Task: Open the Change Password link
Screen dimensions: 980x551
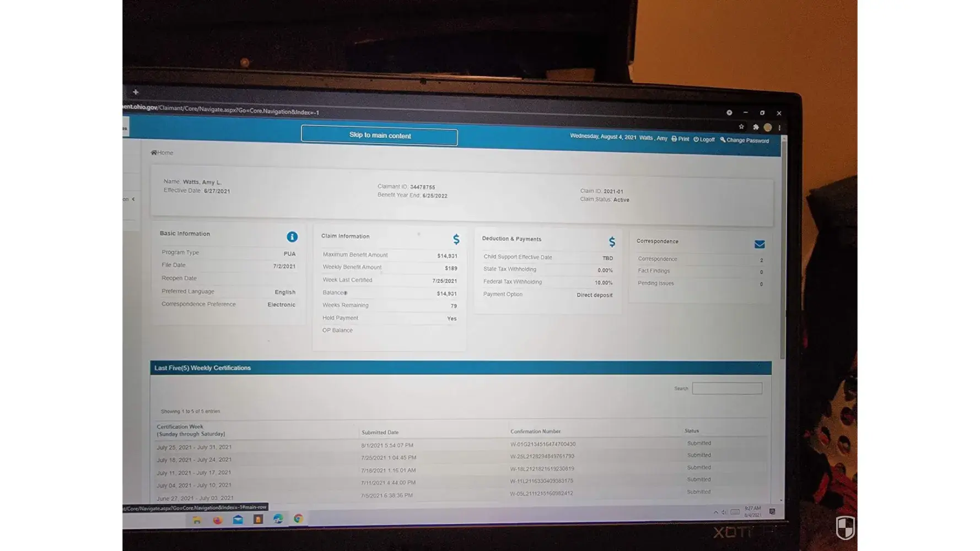Action: 744,140
